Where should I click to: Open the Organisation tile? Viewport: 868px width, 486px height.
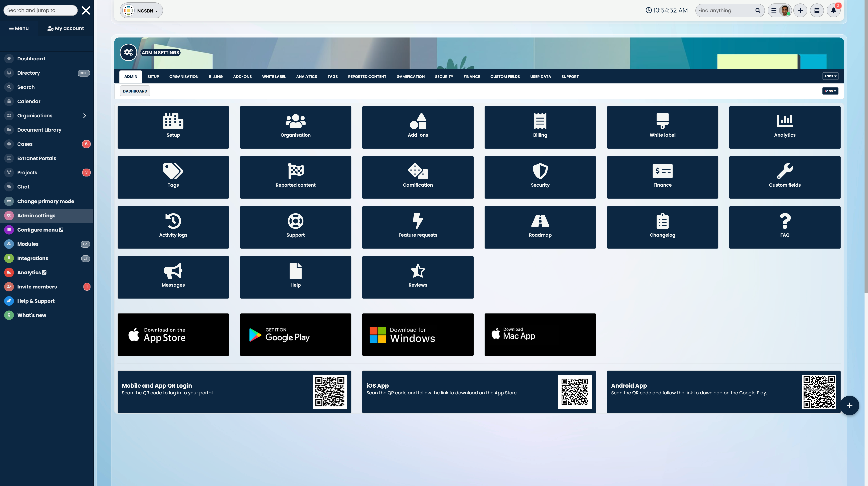coord(295,127)
